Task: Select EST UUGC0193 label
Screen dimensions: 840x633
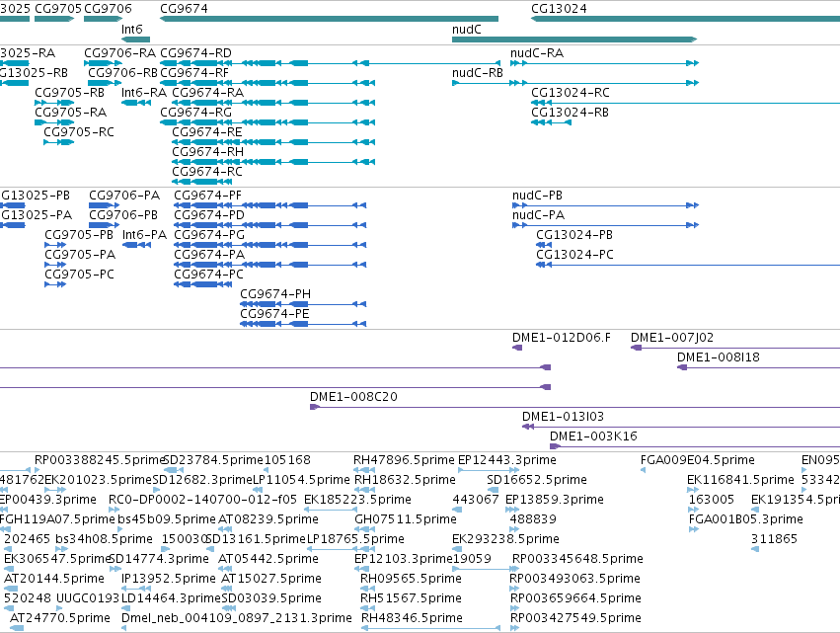Action: (x=88, y=598)
